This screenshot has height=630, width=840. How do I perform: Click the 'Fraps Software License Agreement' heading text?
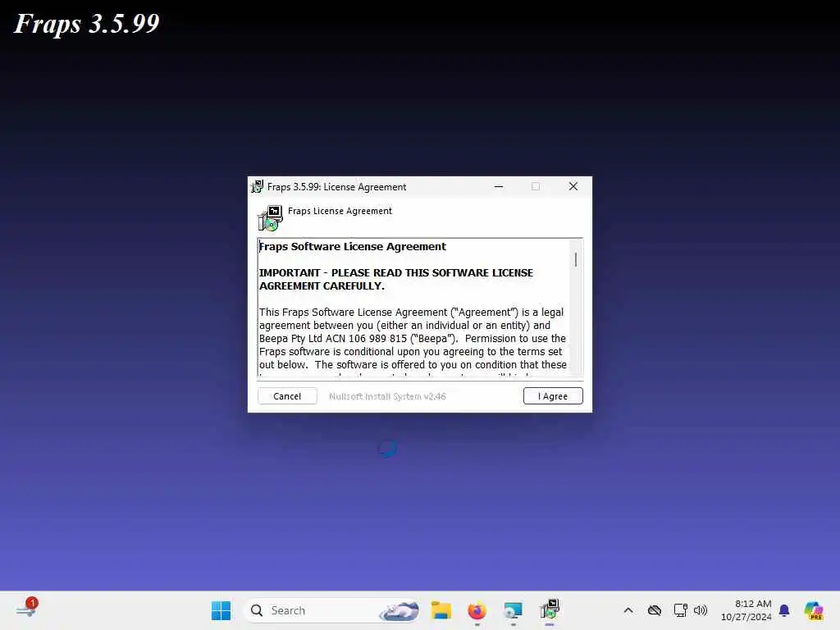353,246
